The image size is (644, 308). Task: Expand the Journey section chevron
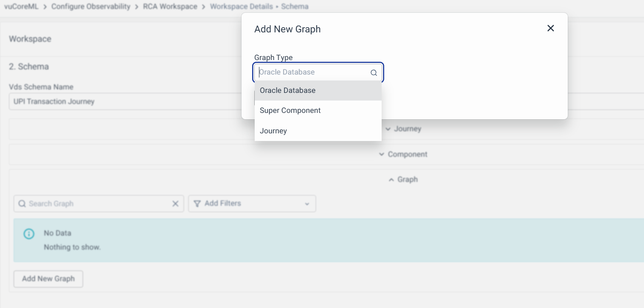click(x=388, y=129)
